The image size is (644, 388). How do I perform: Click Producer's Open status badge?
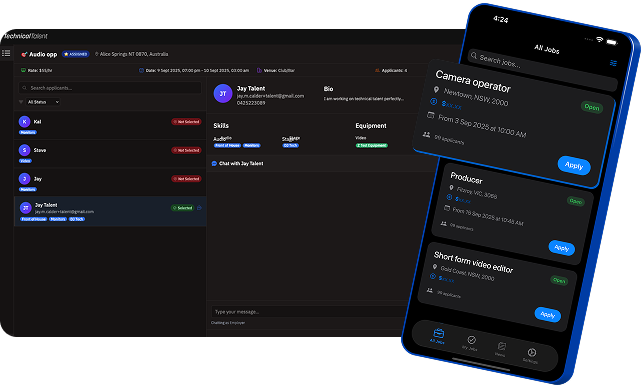[576, 201]
